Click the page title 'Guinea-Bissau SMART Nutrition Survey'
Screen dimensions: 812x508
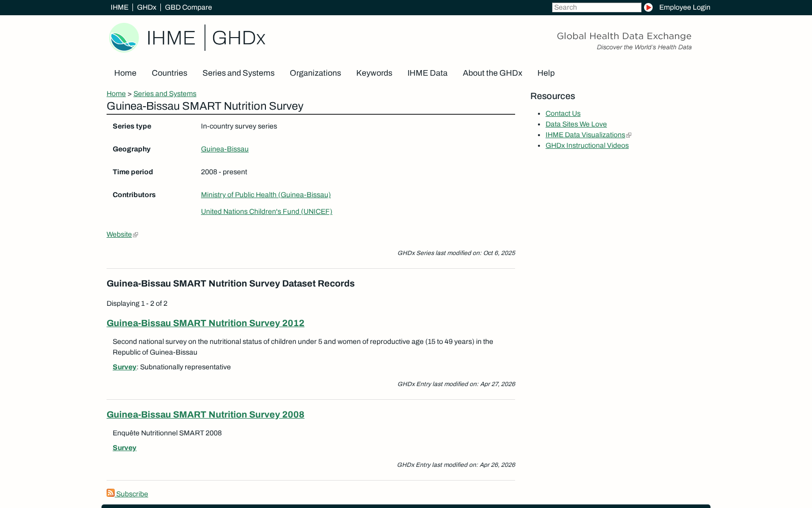point(205,106)
